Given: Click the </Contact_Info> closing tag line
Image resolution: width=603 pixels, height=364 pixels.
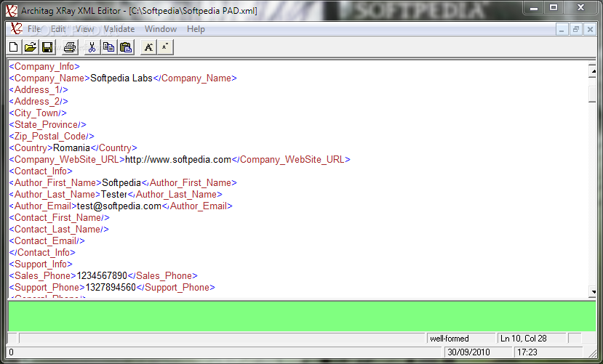Looking at the screenshot, I should [x=42, y=252].
